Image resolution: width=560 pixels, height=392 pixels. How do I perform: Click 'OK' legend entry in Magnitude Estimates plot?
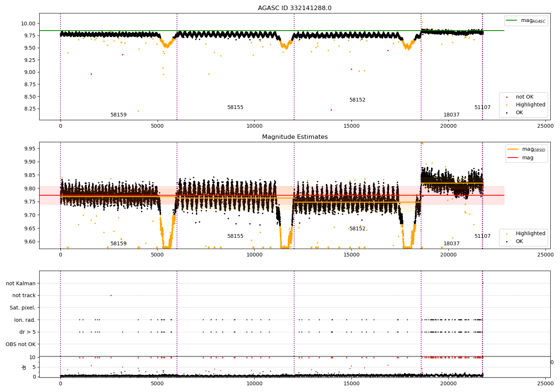click(519, 242)
